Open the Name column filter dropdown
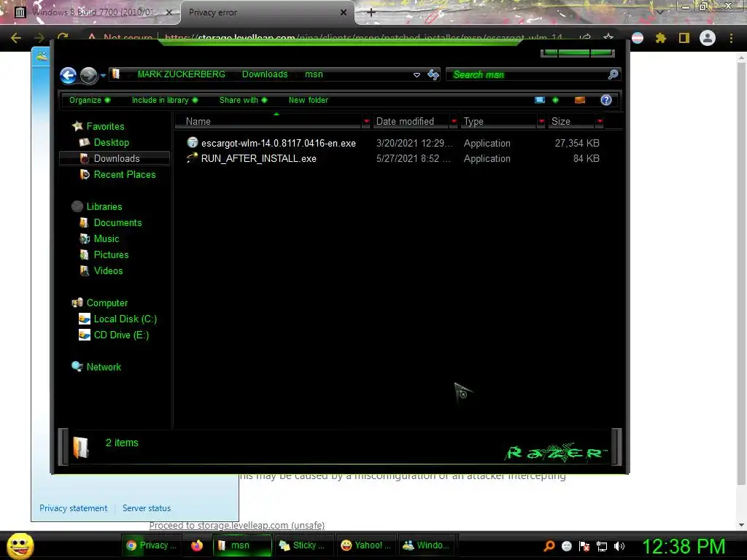 pyautogui.click(x=366, y=122)
